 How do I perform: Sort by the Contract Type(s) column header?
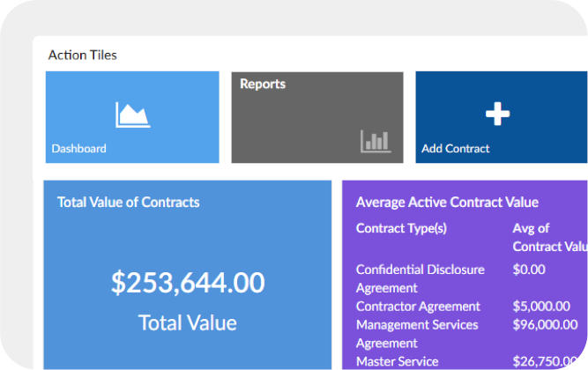(x=401, y=228)
